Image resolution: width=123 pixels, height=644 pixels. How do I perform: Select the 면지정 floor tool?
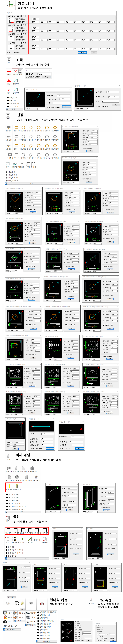[16, 73]
